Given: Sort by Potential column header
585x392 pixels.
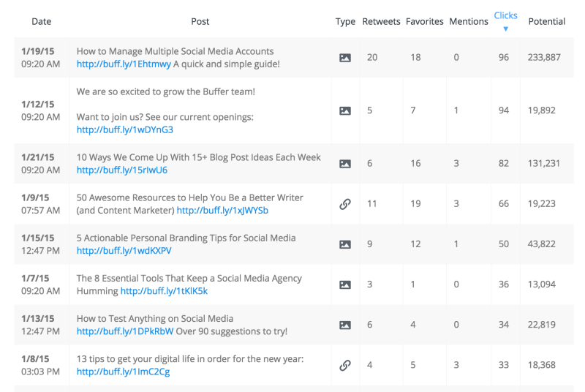Looking at the screenshot, I should coord(546,22).
